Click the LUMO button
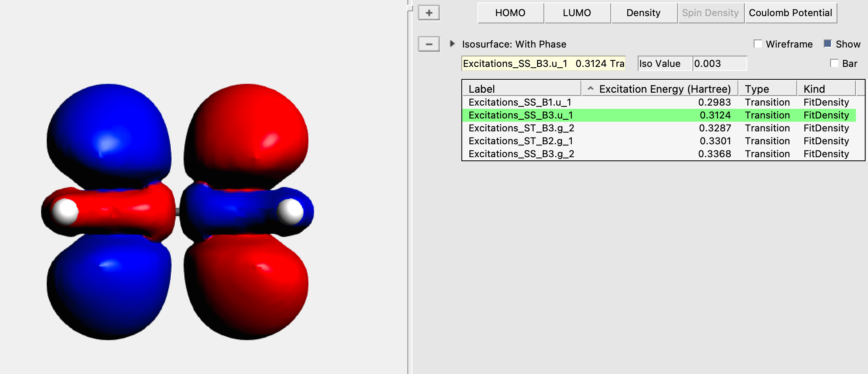 coord(577,13)
